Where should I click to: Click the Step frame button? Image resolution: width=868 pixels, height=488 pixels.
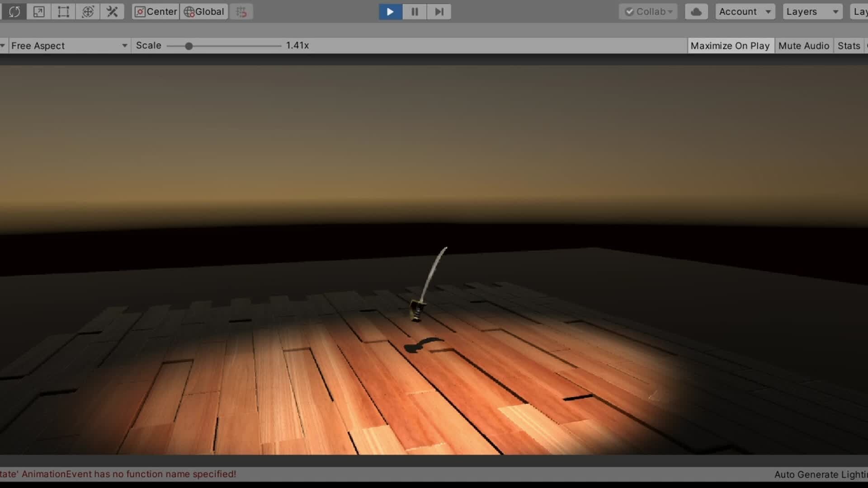tap(439, 12)
